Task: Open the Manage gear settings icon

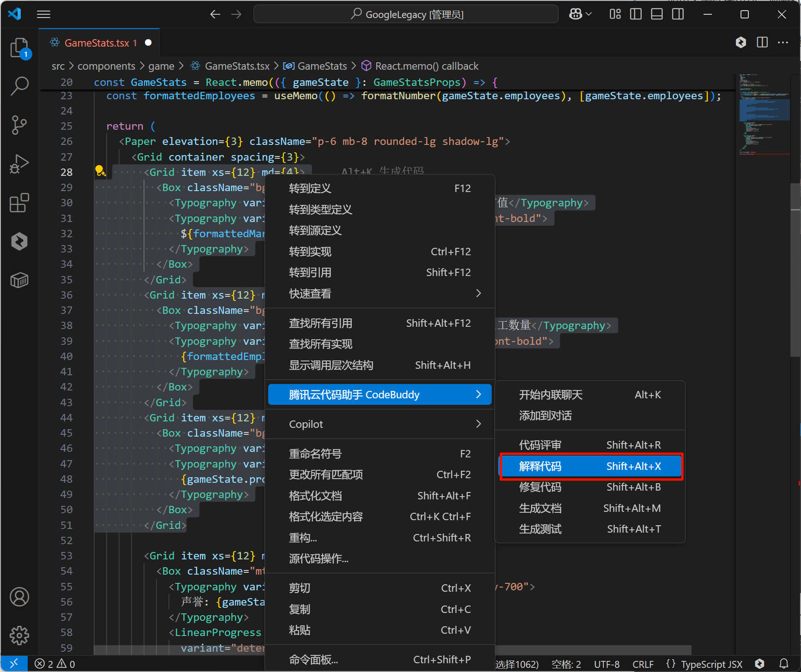Action: point(19,636)
